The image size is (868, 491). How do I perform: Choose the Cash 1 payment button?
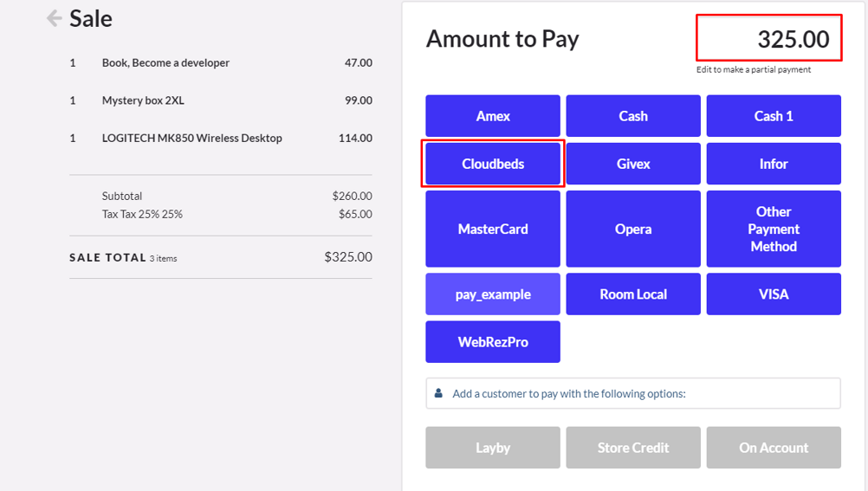[x=774, y=116]
